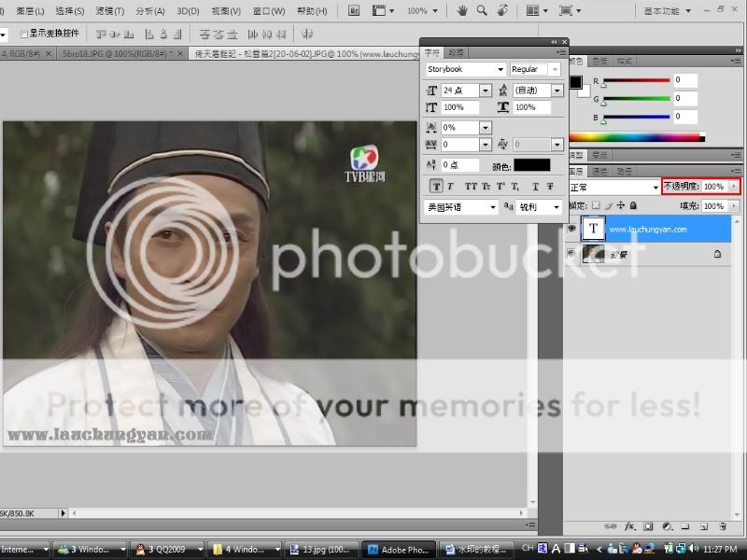Toggle lock all padlock icon
This screenshot has width=747, height=560.
click(x=633, y=205)
